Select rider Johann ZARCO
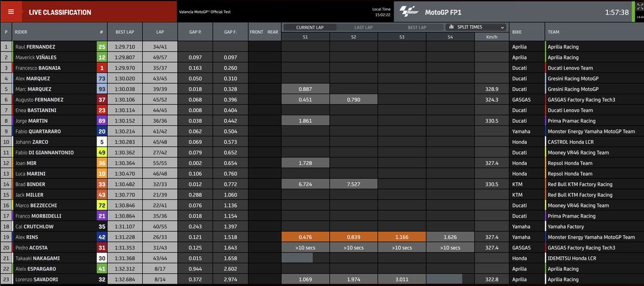The height and width of the screenshot is (286, 644). pos(32,142)
